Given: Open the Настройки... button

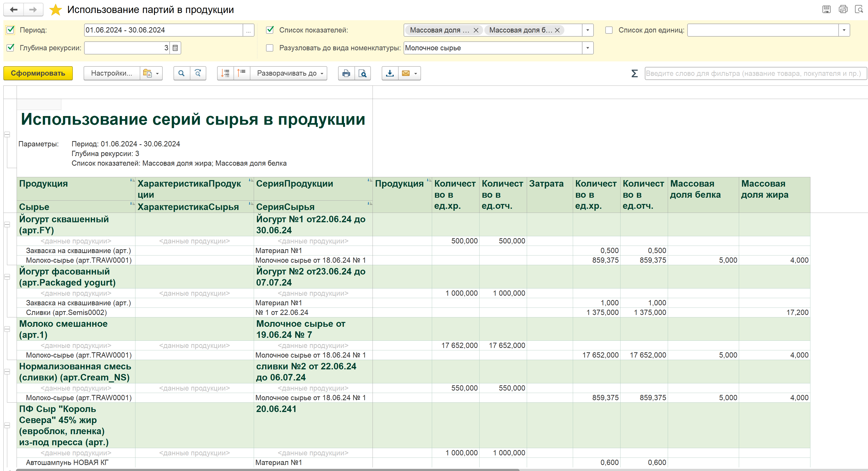Looking at the screenshot, I should [x=112, y=73].
